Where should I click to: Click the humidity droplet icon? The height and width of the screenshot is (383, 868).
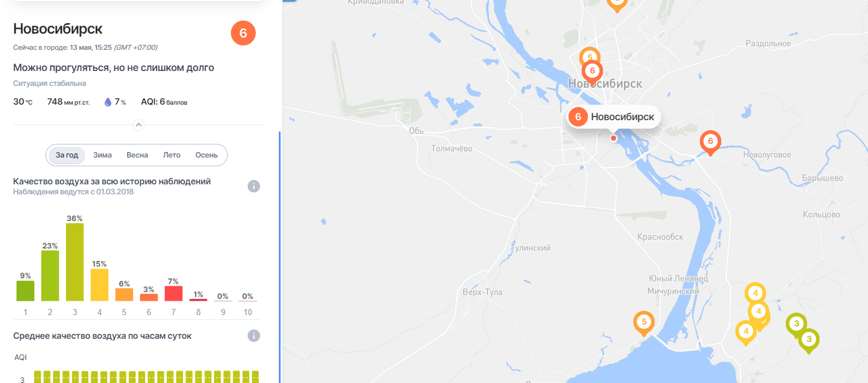(108, 102)
